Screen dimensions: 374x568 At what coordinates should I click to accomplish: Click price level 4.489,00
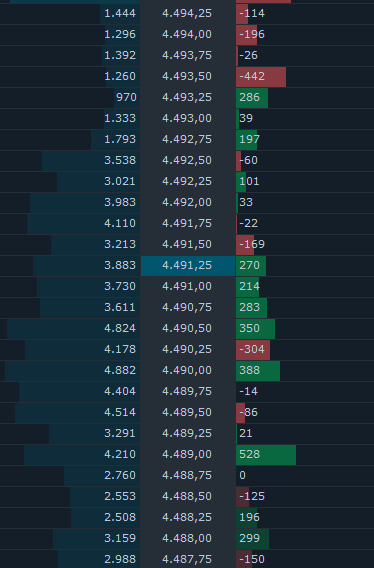187,455
